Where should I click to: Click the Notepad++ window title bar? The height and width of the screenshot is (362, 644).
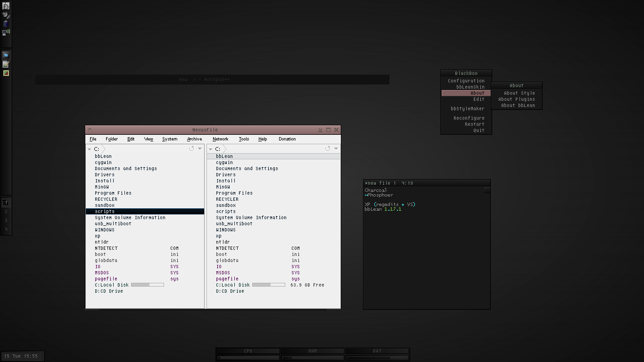(212, 80)
